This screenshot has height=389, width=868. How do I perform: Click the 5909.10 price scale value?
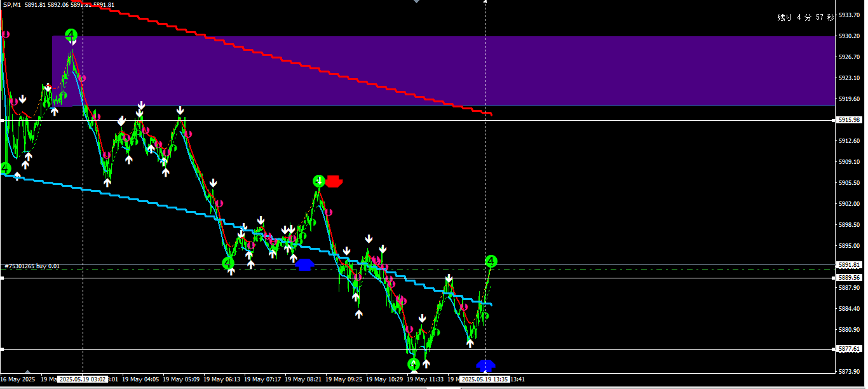[850, 162]
